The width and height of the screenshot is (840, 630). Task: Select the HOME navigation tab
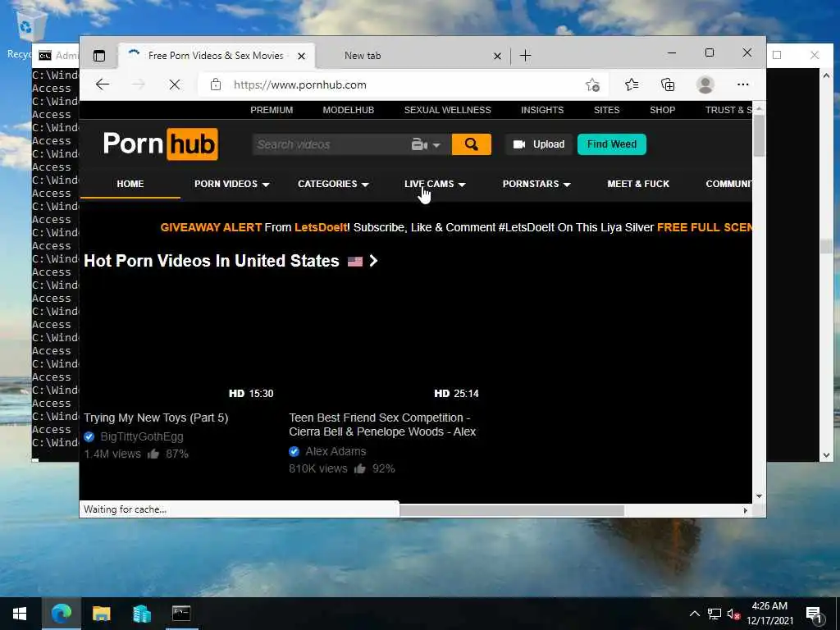(130, 184)
